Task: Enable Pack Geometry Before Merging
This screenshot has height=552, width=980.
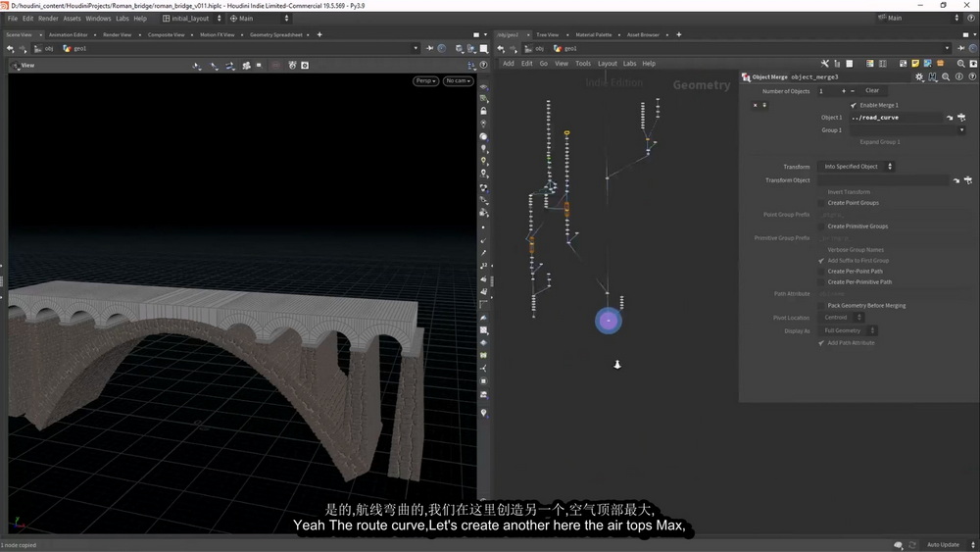Action: click(x=821, y=306)
